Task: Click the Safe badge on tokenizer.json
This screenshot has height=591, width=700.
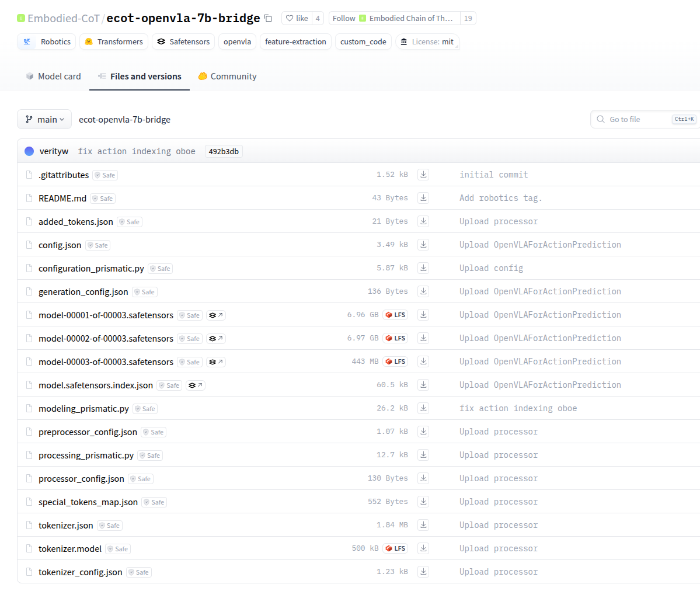Action: [x=110, y=526]
